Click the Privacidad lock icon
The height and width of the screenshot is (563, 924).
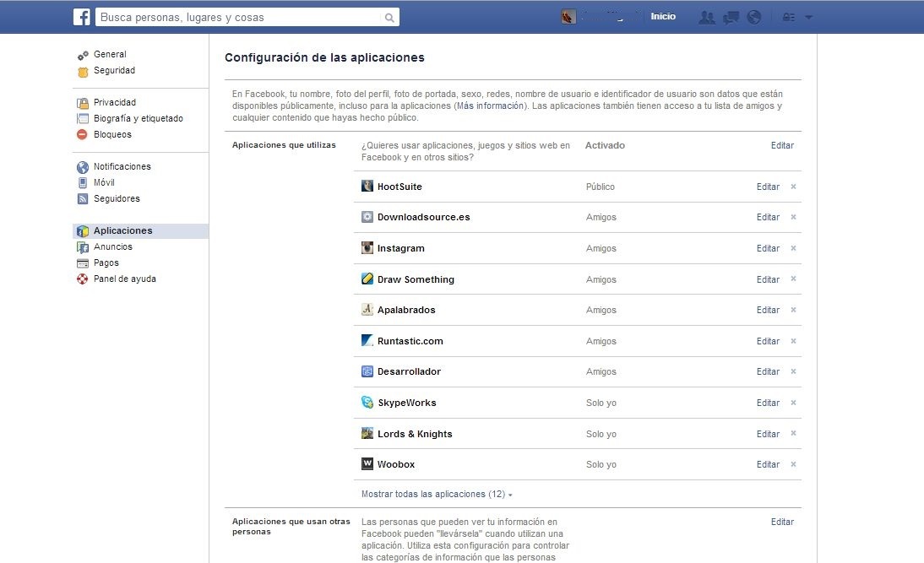pyautogui.click(x=83, y=102)
